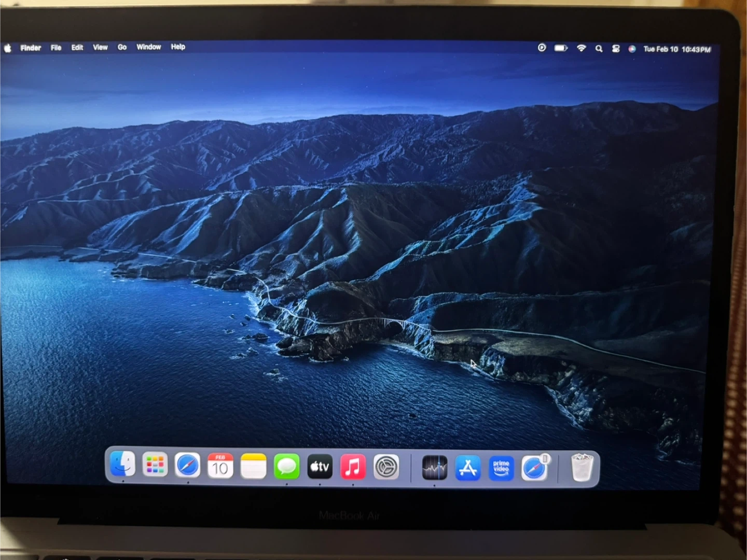The width and height of the screenshot is (747, 560).
Task: Open the Apple menu
Action: pyautogui.click(x=8, y=48)
